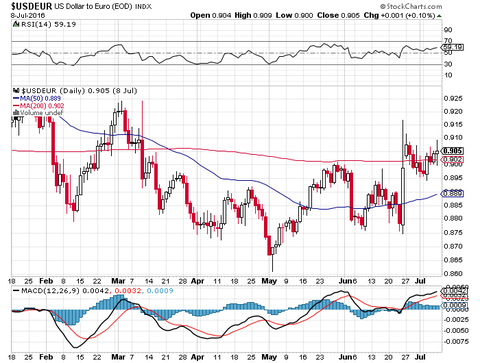
Task: Click the -0.0075 MACD axis label
Action: (455, 341)
